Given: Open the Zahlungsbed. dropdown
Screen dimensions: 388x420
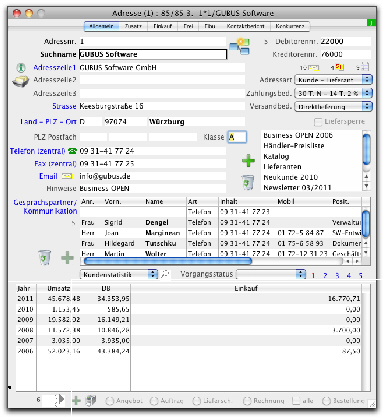Looking at the screenshot, I should (x=333, y=93).
